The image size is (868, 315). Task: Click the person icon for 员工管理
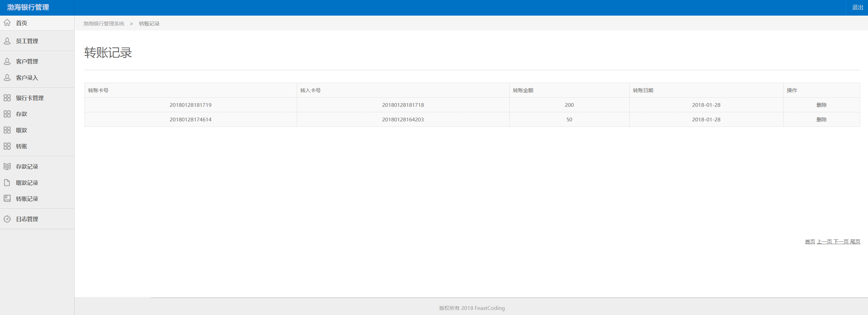point(7,41)
